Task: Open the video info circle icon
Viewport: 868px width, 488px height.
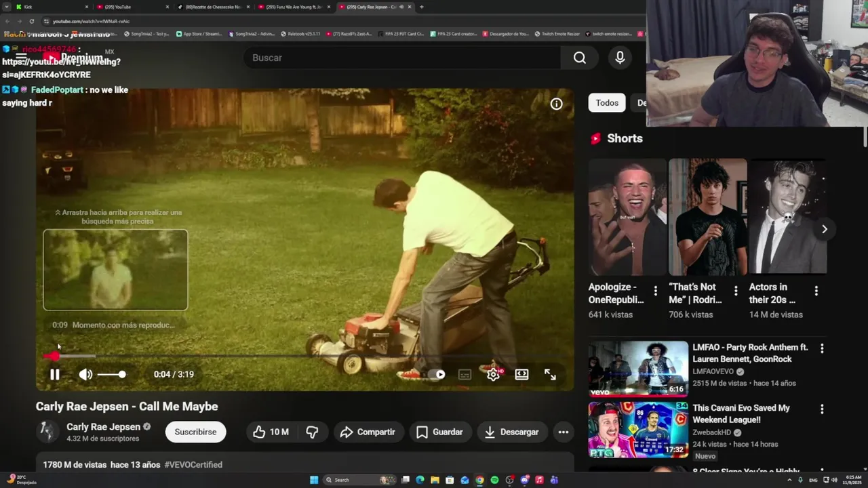Action: coord(556,104)
